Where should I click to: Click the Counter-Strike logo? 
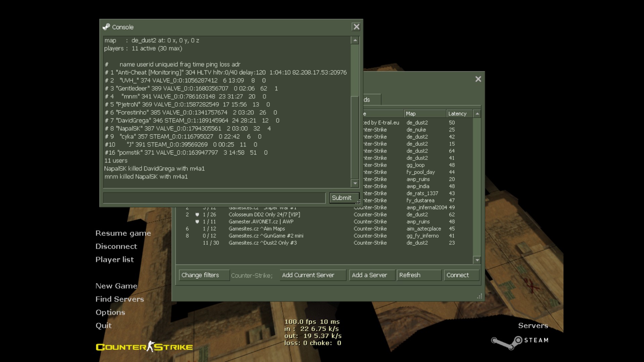pos(144,347)
